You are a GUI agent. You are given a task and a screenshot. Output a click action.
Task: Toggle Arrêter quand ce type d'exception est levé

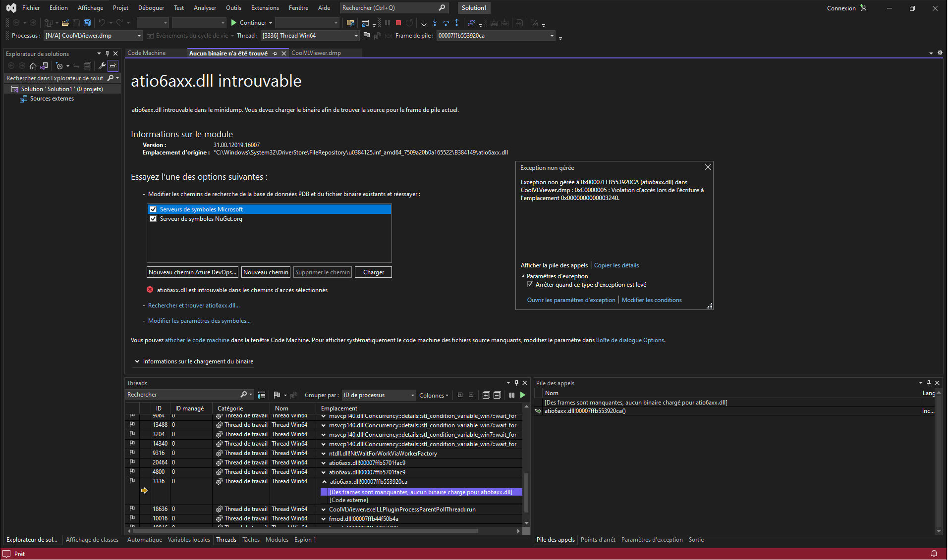tap(530, 285)
